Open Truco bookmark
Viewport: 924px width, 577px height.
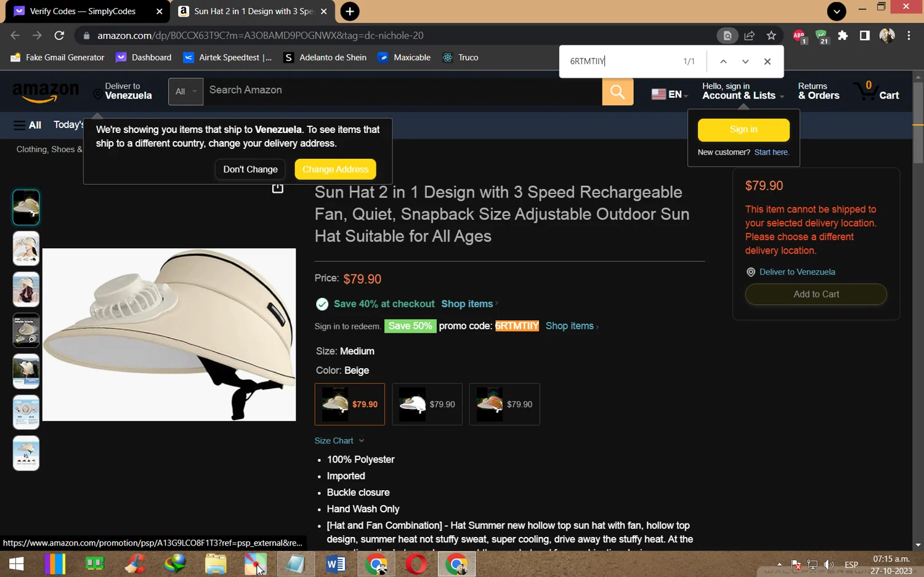[460, 57]
